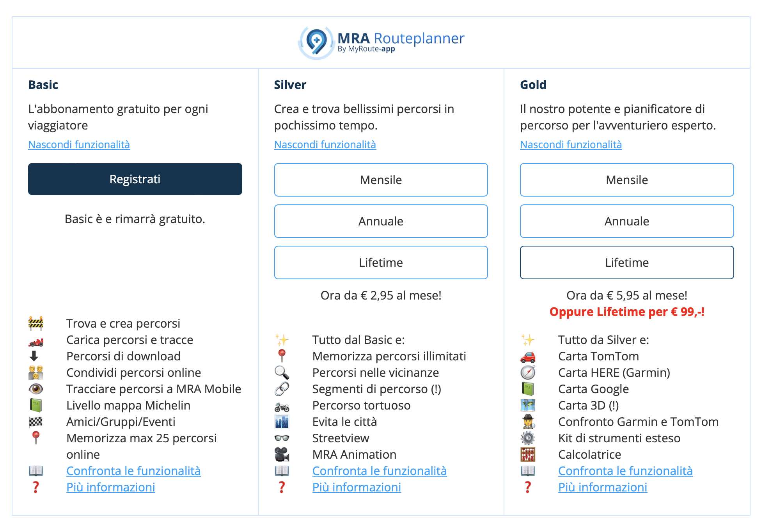Open Confronta le funzionalità in Basic column
Image resolution: width=763 pixels, height=532 pixels.
(133, 471)
